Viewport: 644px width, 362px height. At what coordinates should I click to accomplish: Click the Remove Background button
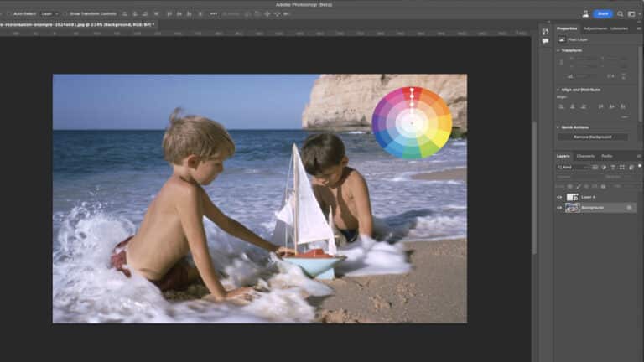(592, 137)
